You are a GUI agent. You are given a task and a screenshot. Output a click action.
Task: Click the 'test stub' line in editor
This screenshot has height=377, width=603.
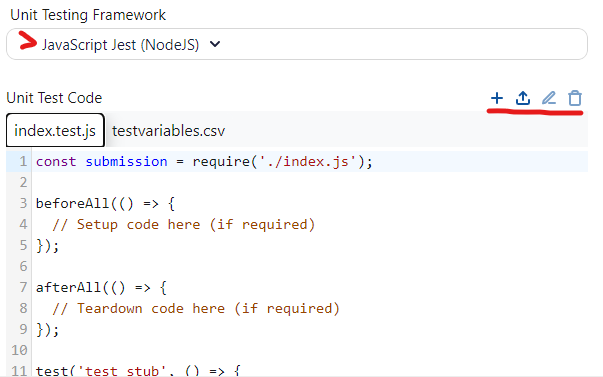pyautogui.click(x=138, y=371)
